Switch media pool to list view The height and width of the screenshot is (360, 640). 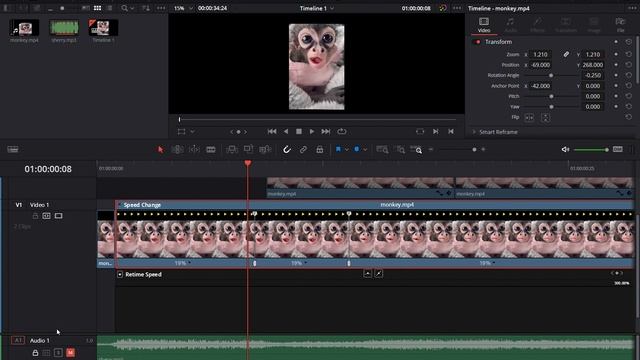(x=109, y=8)
